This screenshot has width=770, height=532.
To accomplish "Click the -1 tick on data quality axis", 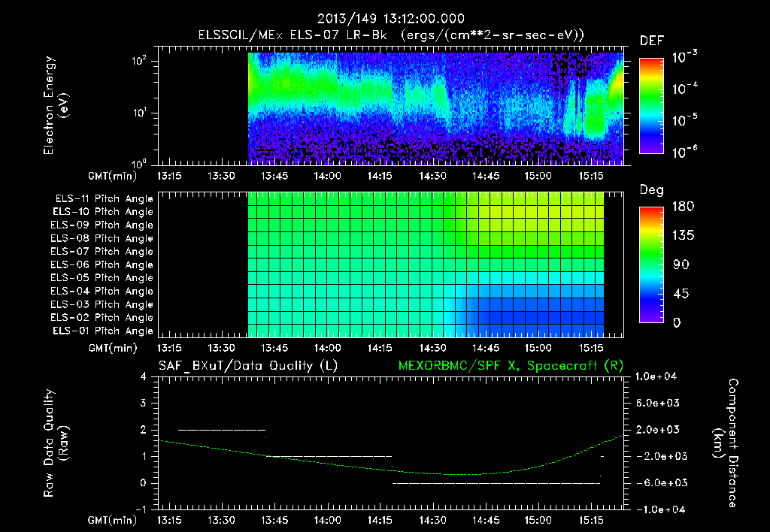I will pos(141,510).
